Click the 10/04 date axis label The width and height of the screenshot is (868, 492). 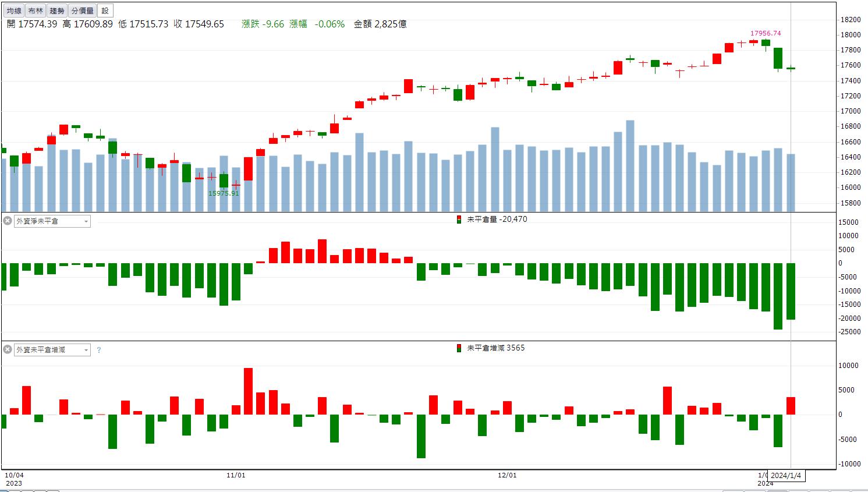pos(15,475)
